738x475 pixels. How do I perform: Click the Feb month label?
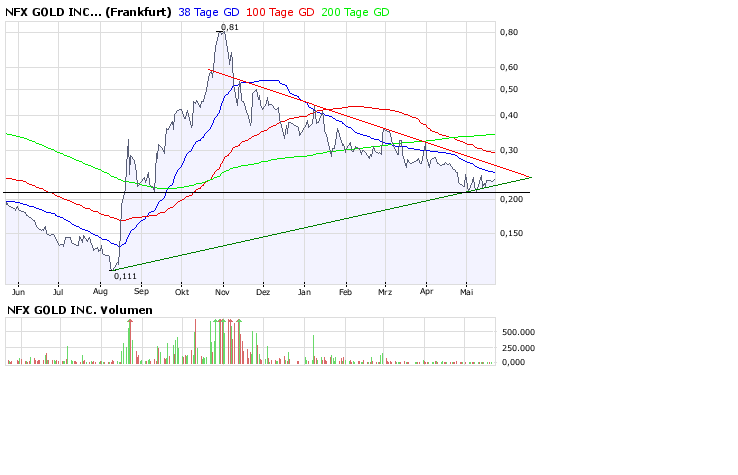pyautogui.click(x=345, y=292)
